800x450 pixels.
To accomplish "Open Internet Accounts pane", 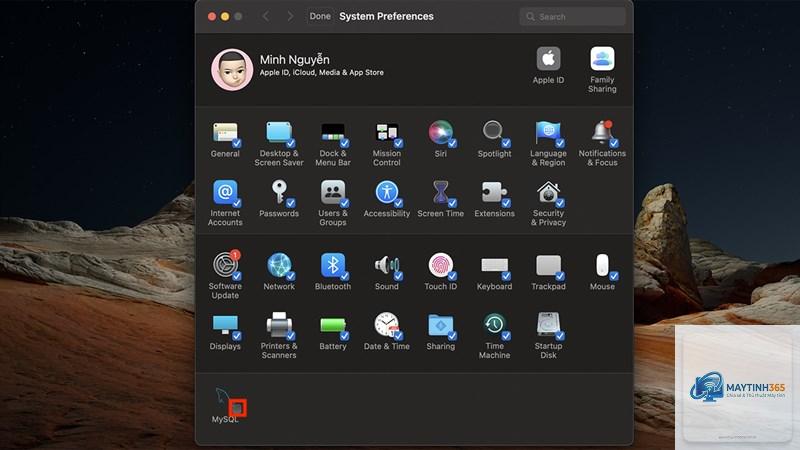I will click(225, 193).
